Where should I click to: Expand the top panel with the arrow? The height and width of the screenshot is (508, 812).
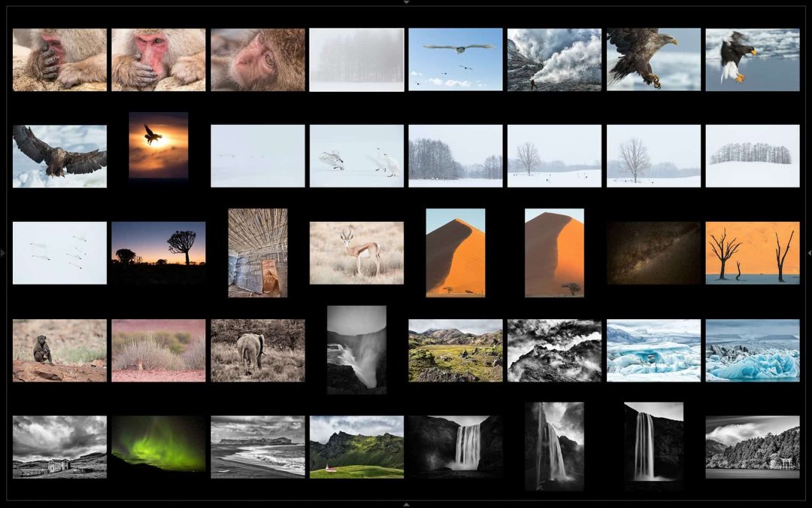point(406,2)
